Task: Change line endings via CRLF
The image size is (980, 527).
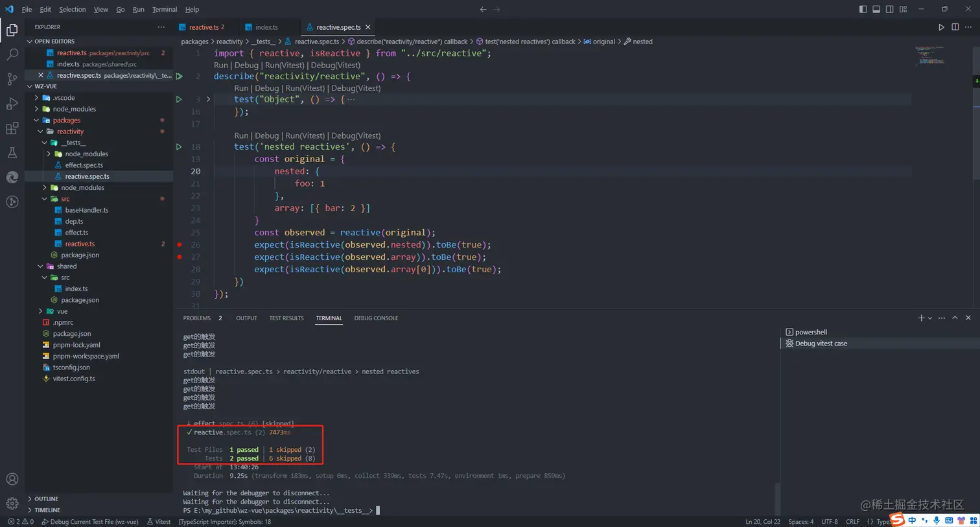Action: (852, 522)
